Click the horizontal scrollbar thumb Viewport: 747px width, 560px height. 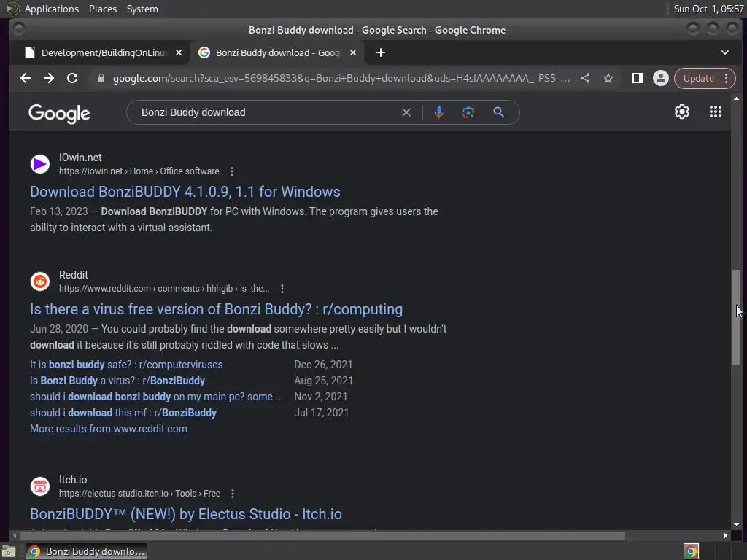coord(322,536)
